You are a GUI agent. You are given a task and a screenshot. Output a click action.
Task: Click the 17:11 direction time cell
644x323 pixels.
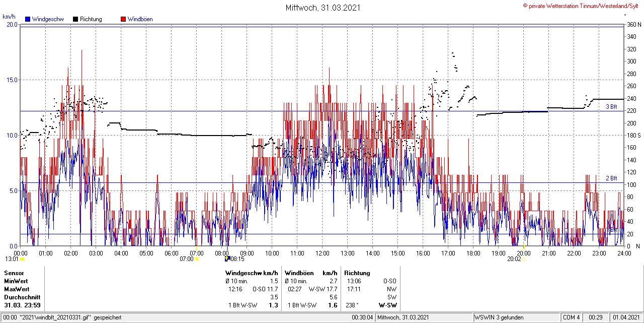pos(354,289)
